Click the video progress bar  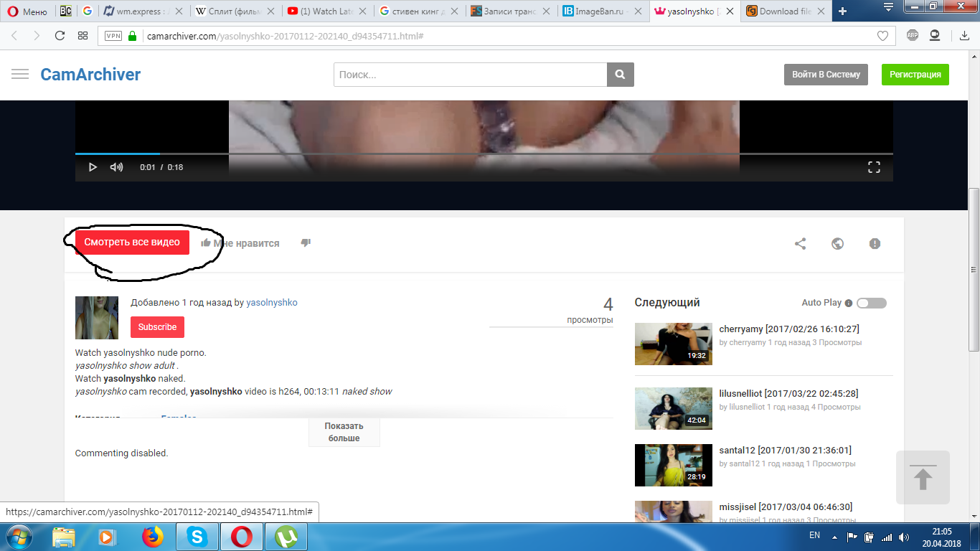[484, 154]
